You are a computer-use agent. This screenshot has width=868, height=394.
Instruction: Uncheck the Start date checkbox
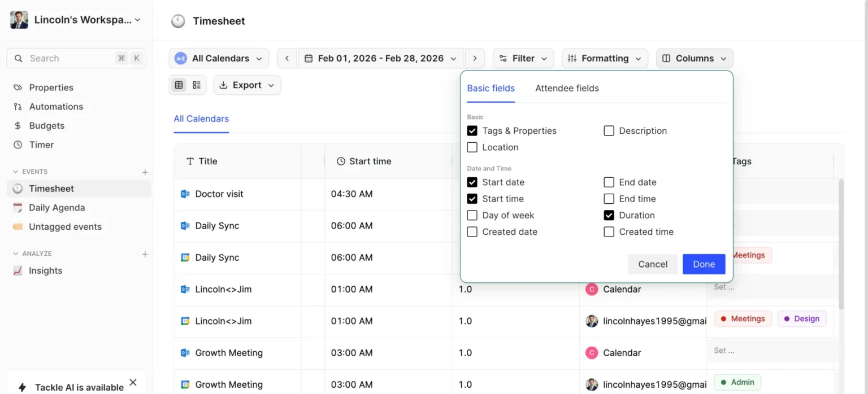pos(472,182)
